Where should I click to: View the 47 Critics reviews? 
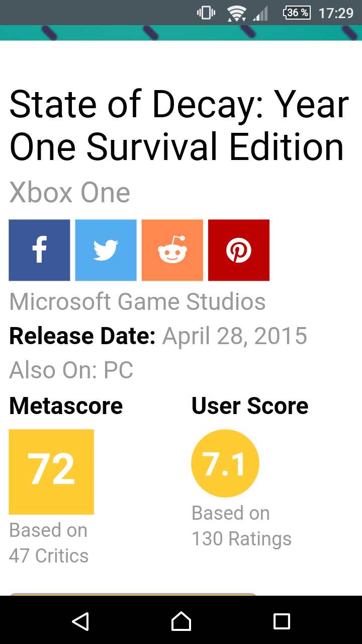tap(49, 556)
